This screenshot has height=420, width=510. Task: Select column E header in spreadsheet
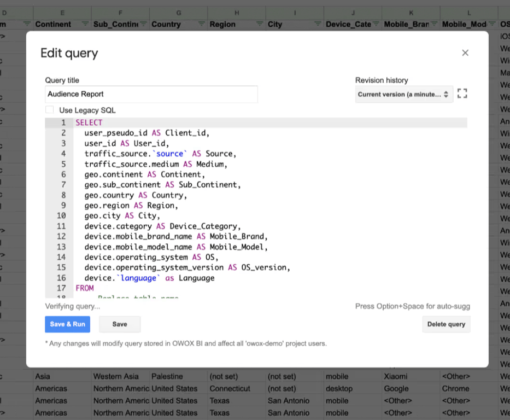point(62,13)
